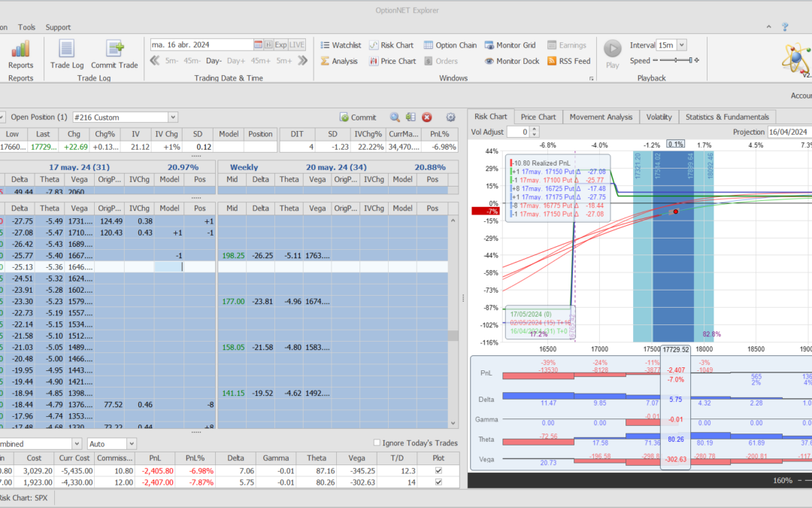The image size is (812, 508).
Task: Advance one day with Day+
Action: 235,61
